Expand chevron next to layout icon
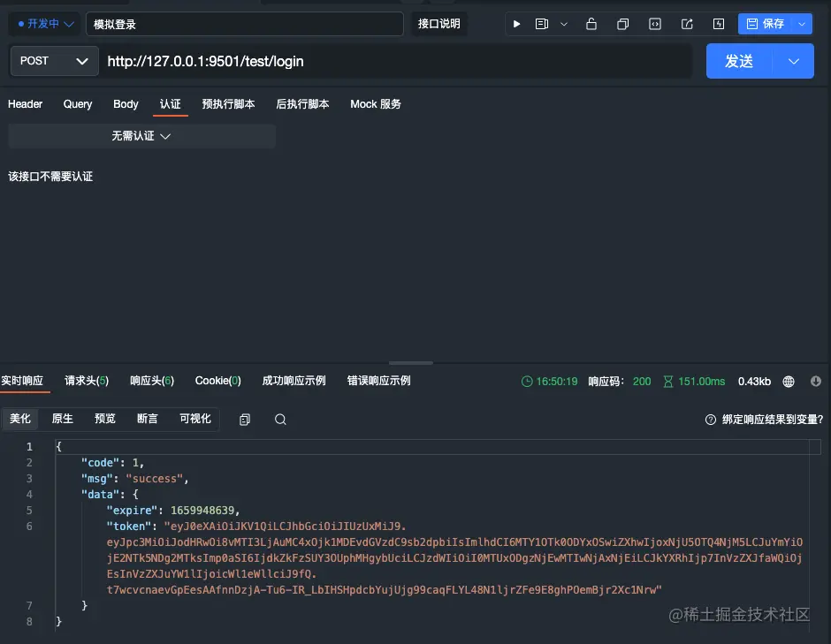Viewport: 831px width, 644px height. click(x=564, y=24)
